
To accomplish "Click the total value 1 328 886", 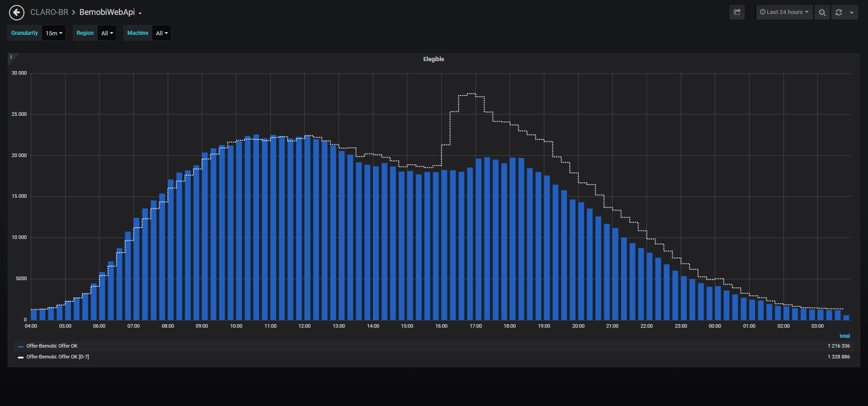I will pyautogui.click(x=839, y=357).
